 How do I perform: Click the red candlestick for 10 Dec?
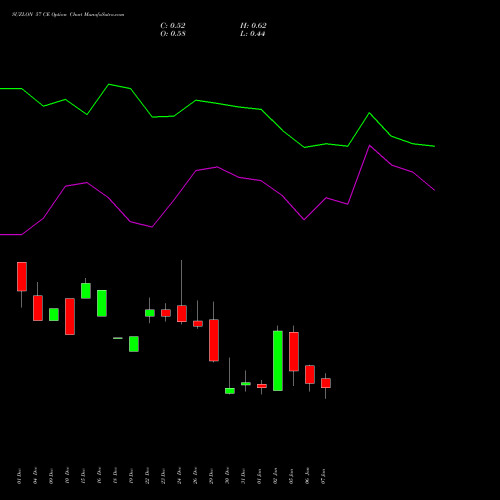70,316
